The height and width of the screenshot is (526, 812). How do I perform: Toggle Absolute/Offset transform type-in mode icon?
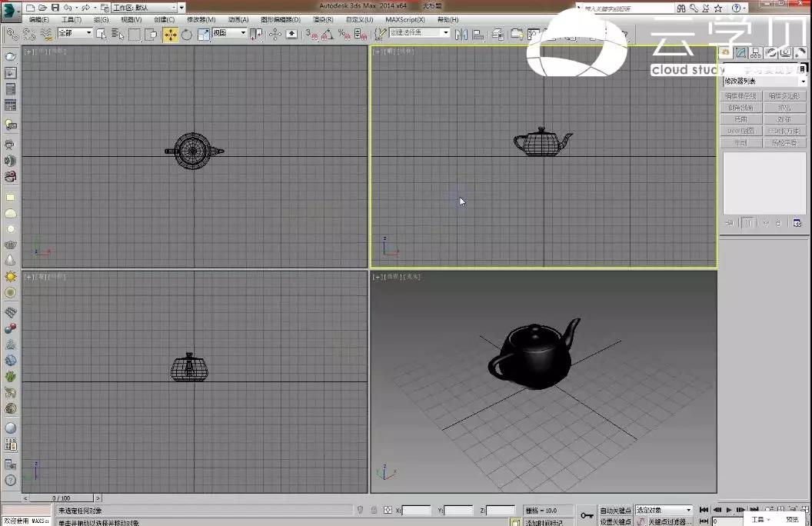pos(388,510)
